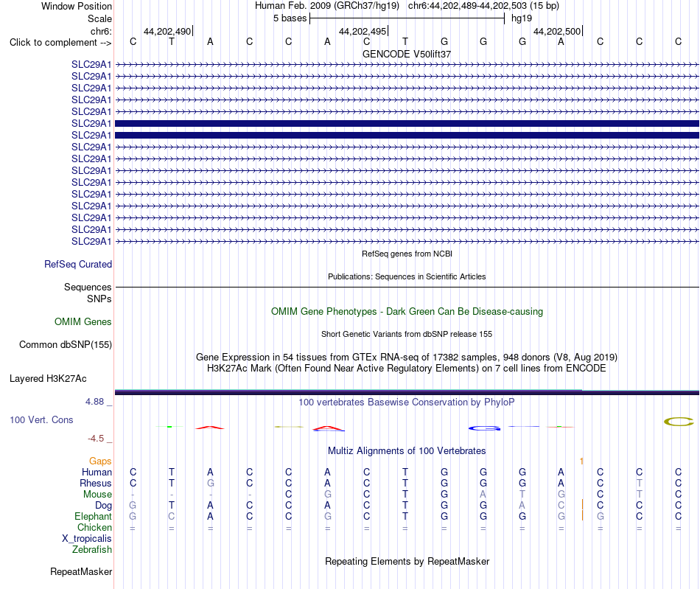Viewport: 700px width, 589px height.
Task: Click the Scale row label
Action: tap(99, 18)
